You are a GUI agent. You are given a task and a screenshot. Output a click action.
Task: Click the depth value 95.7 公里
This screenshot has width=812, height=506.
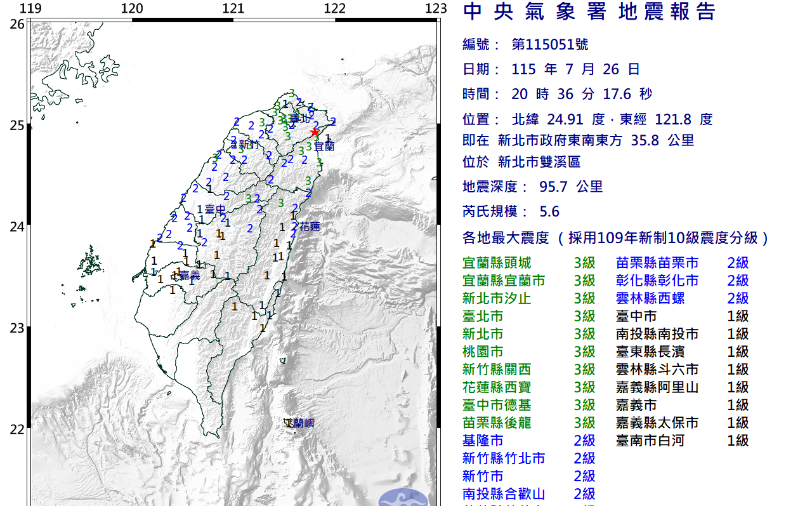point(571,187)
